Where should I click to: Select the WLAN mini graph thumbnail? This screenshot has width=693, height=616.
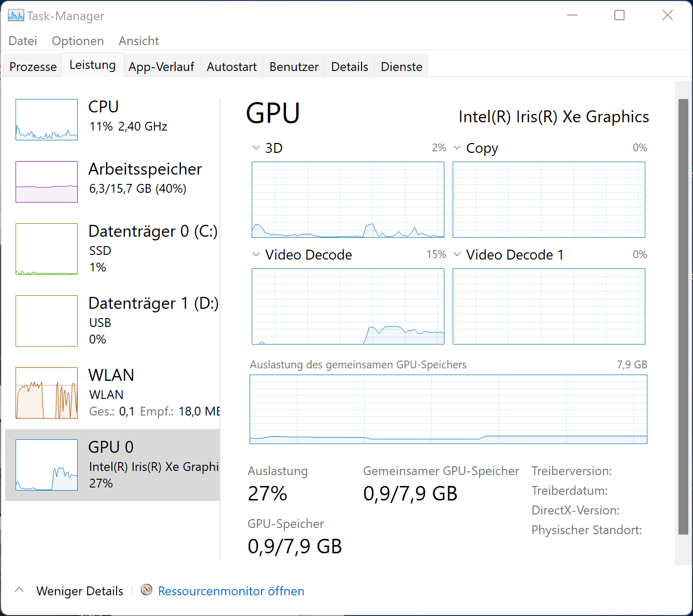coord(47,393)
